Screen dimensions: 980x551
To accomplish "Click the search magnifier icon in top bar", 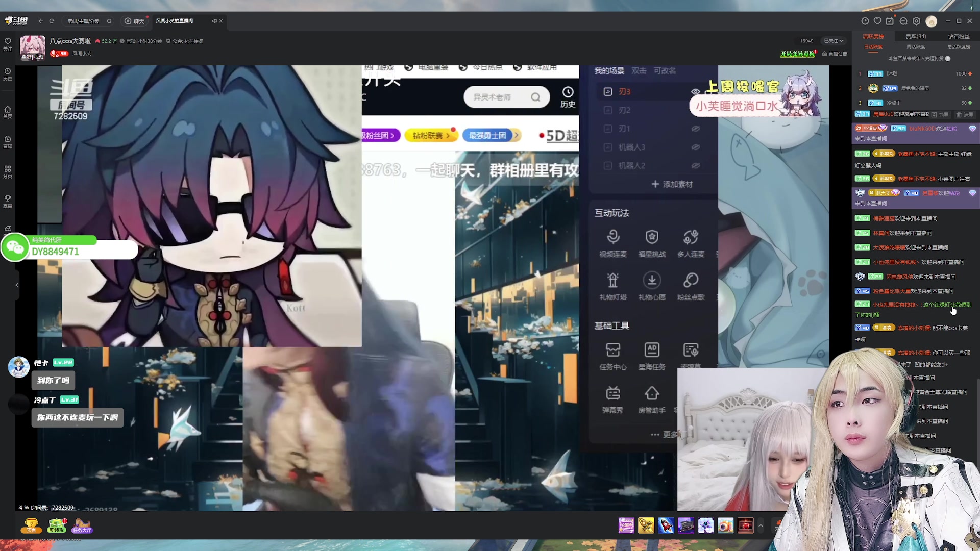I will tap(109, 21).
